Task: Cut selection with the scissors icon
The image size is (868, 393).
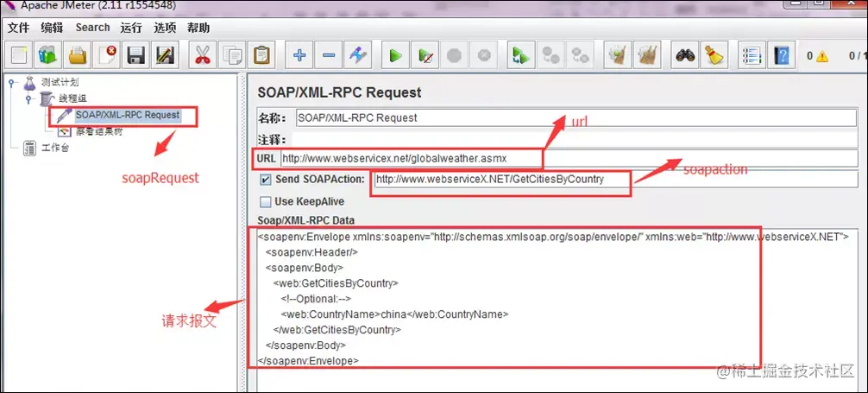Action: point(203,55)
